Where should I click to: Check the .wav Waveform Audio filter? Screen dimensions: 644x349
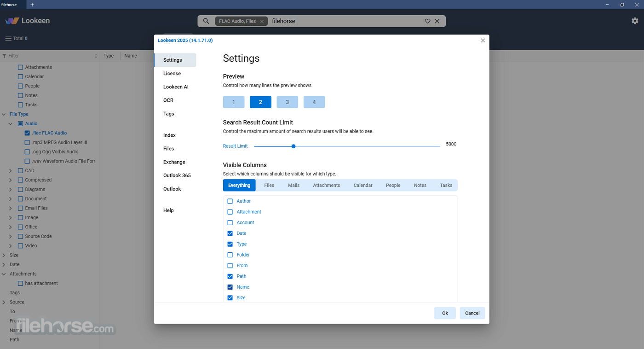27,161
